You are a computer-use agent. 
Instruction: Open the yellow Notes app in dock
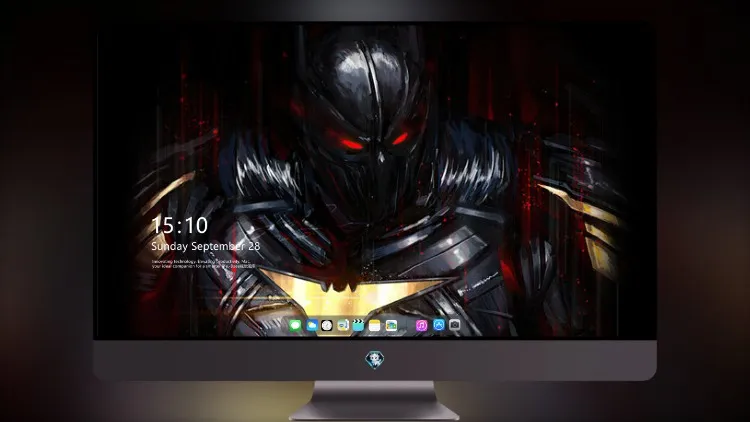[375, 326]
